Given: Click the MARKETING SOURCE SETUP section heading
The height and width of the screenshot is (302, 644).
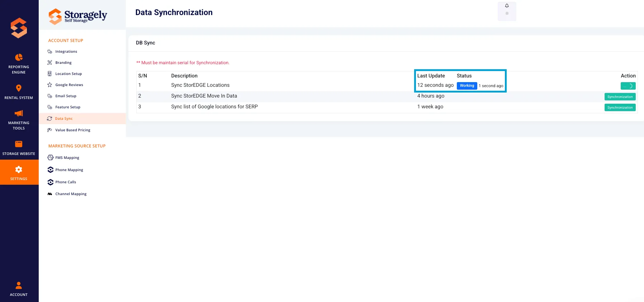Looking at the screenshot, I should point(77,146).
